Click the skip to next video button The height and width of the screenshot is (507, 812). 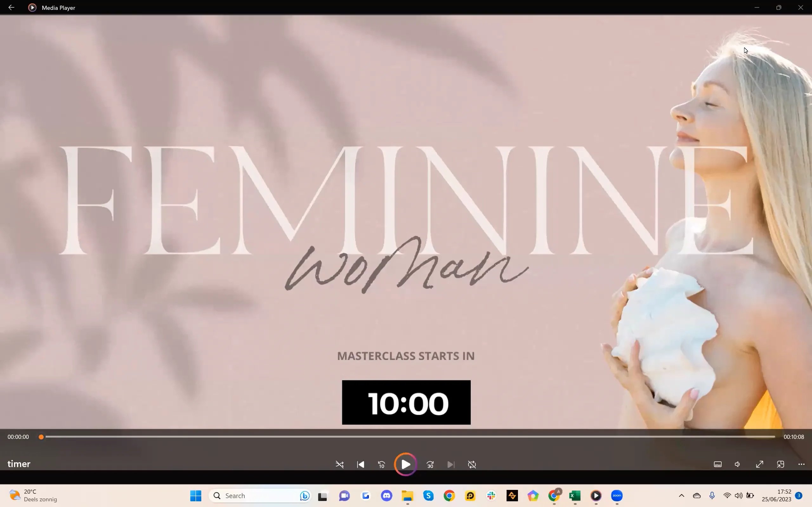(x=450, y=465)
